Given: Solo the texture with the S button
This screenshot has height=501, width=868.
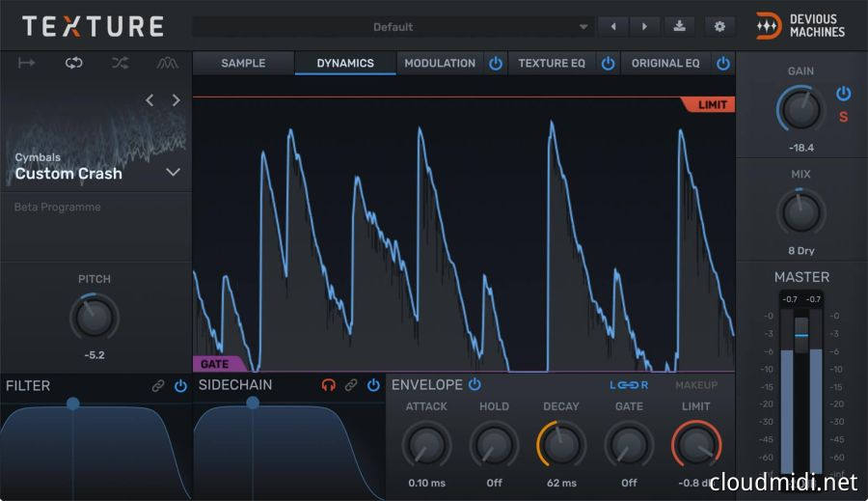Looking at the screenshot, I should (843, 117).
